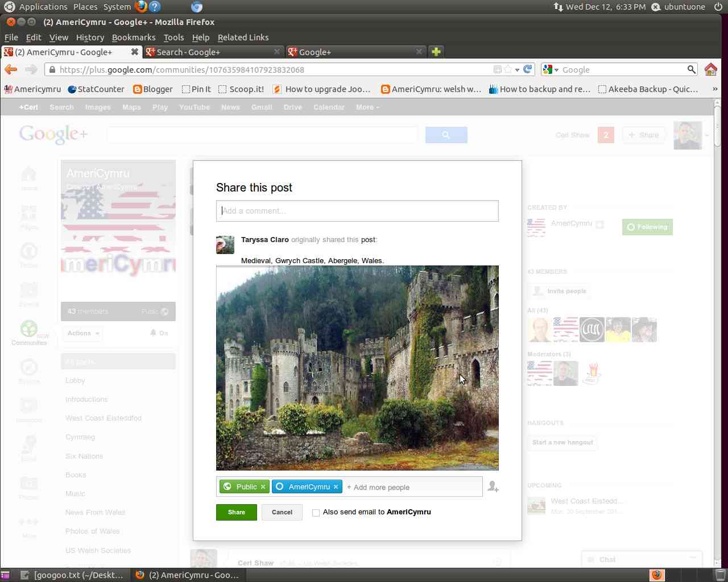Screen dimensions: 728x582
Task: Enable Also send email to AmeriCymru checkbox
Action: [x=316, y=513]
